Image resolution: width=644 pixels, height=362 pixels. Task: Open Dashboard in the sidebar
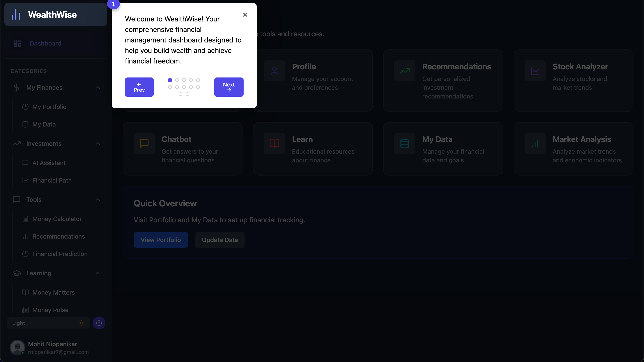click(45, 44)
